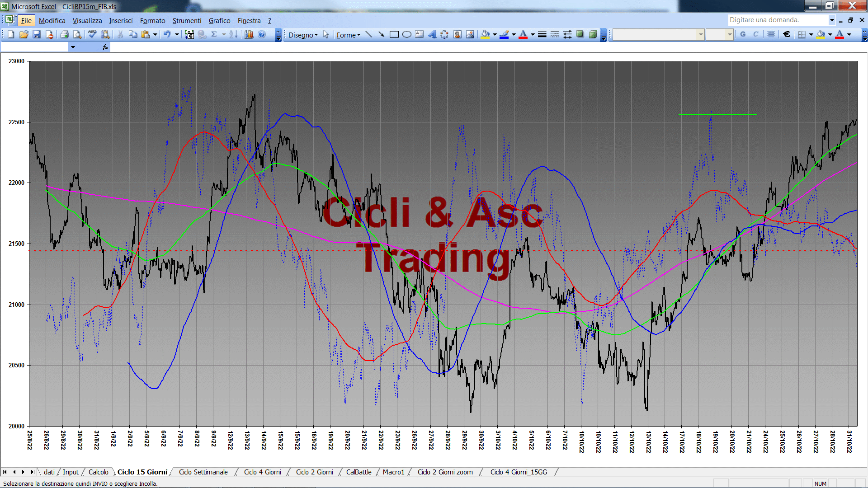868x488 pixels.
Task: Click the fx insert function button
Action: [105, 47]
